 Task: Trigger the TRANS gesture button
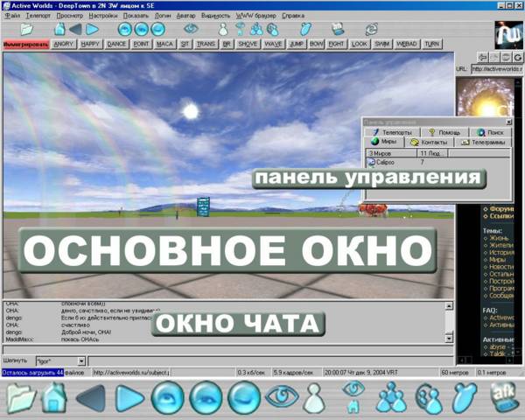pyautogui.click(x=206, y=45)
